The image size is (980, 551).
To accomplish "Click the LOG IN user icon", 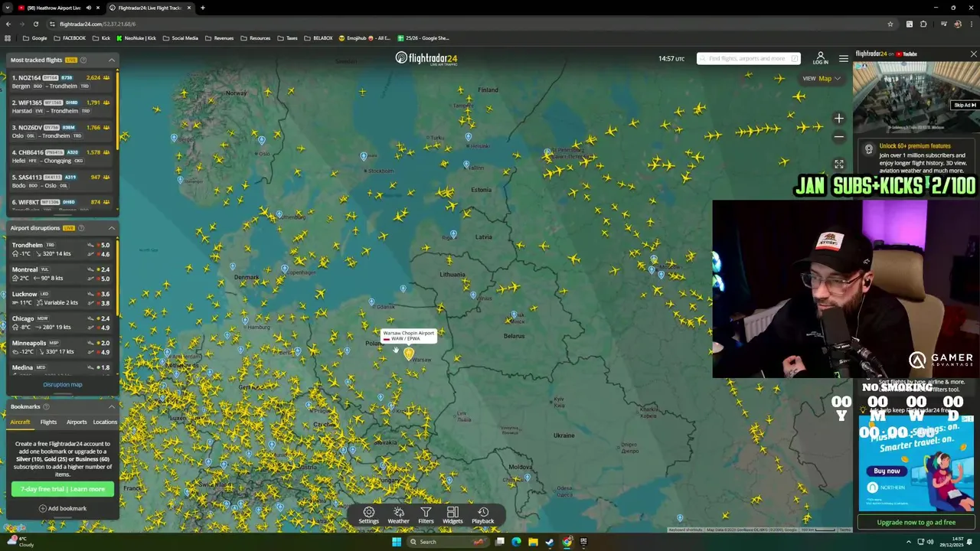I will (820, 58).
